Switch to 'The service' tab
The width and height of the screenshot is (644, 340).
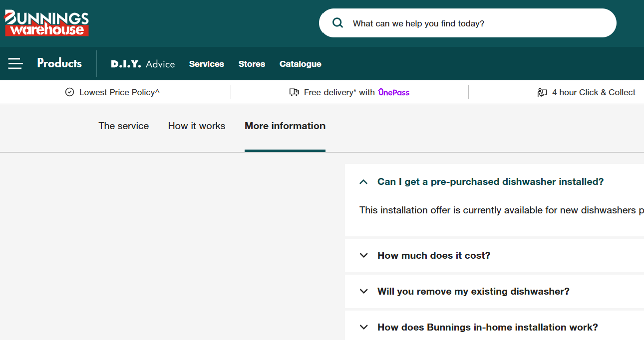pyautogui.click(x=124, y=126)
